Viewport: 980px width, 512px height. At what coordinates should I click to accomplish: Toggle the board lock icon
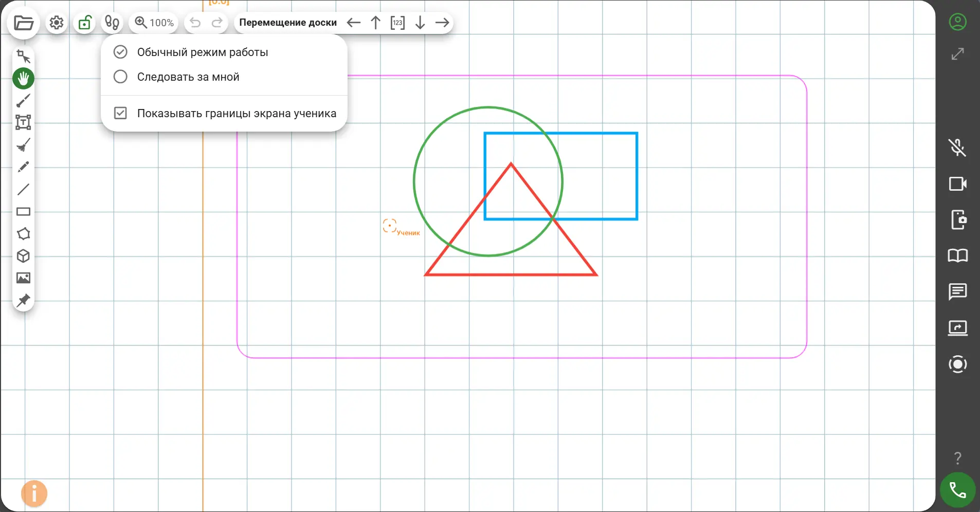coord(85,23)
